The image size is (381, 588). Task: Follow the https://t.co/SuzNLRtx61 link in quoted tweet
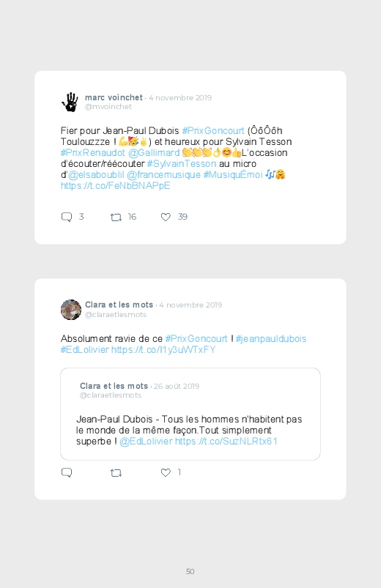pos(226,441)
